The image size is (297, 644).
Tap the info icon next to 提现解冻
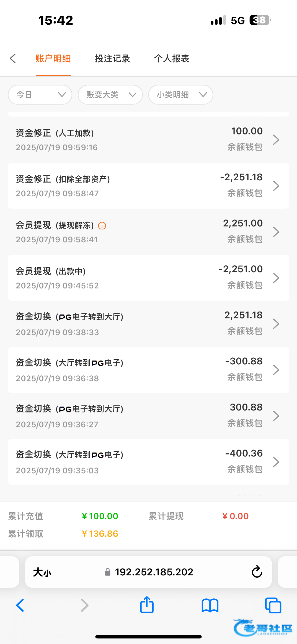click(102, 226)
